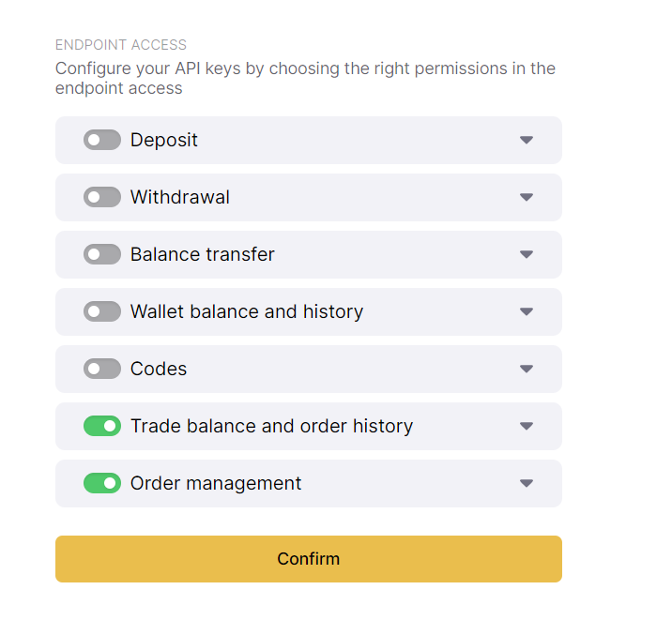Turn on the Withdrawal toggle switch
This screenshot has height=635, width=672.
point(102,197)
